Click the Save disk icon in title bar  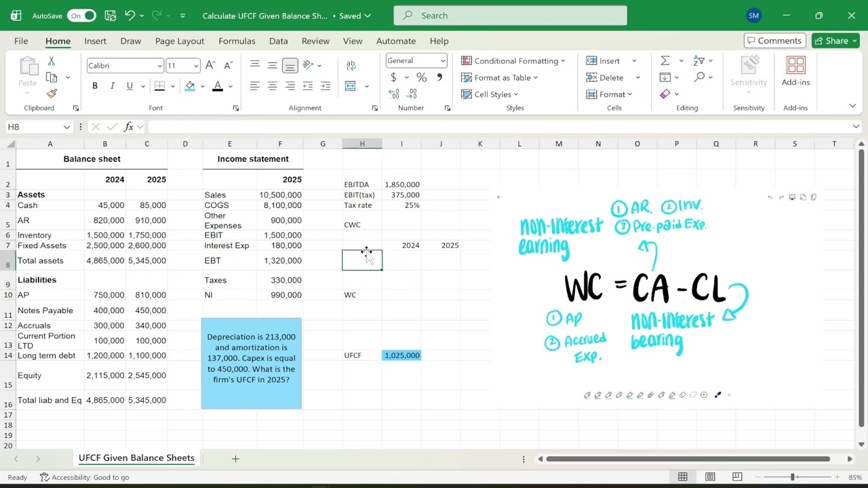click(x=111, y=16)
